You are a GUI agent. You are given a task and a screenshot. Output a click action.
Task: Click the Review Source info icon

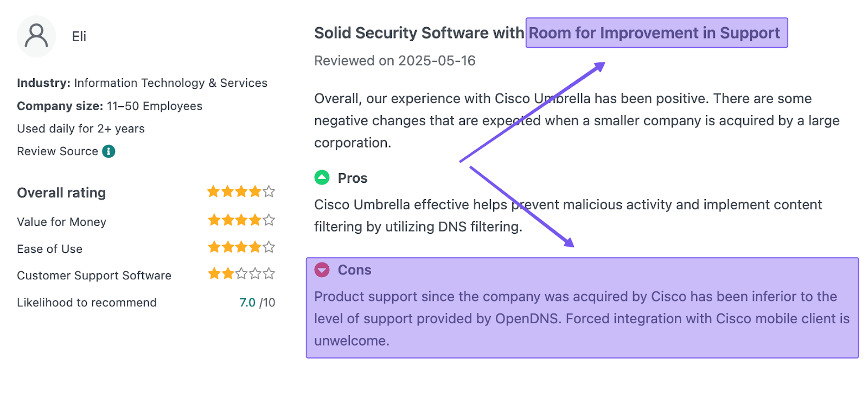[109, 151]
